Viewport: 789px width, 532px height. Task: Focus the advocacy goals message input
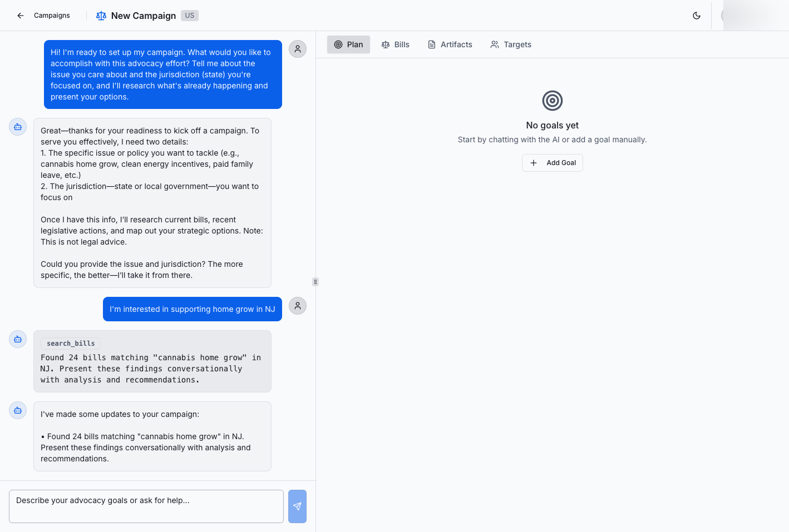coord(146,506)
